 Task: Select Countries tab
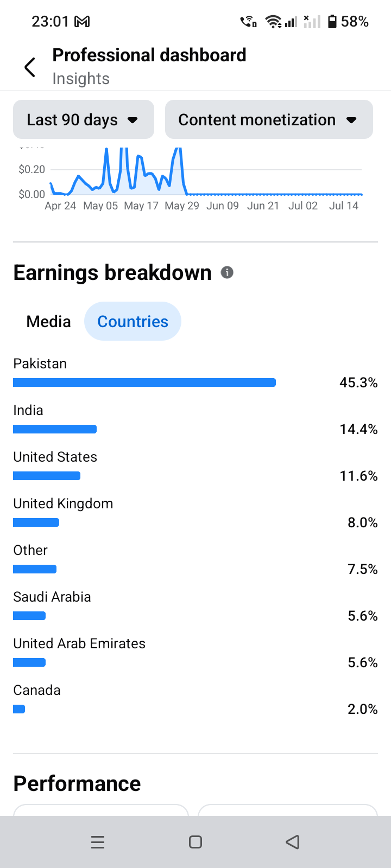tap(133, 321)
